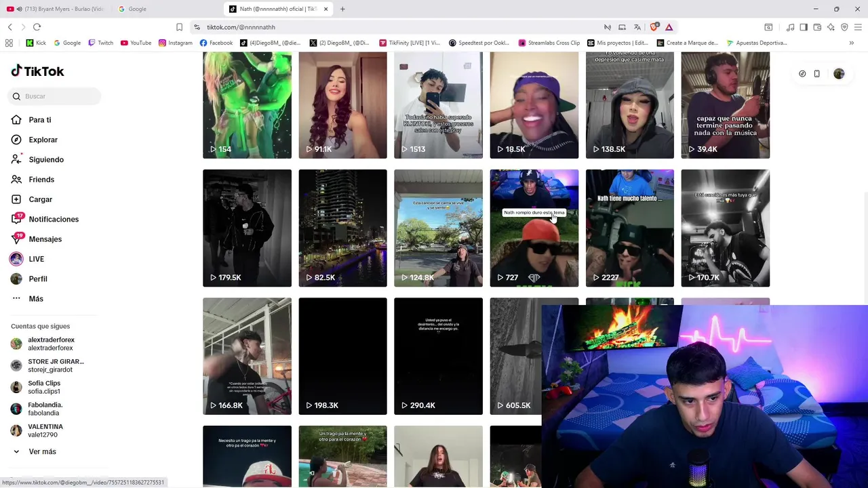Open the video with 605.5K views
The image size is (868, 488).
click(x=515, y=356)
